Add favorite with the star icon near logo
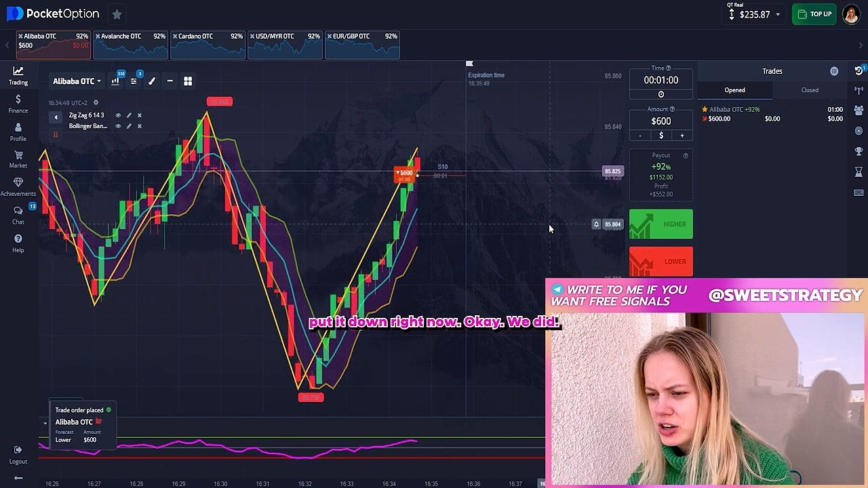 [x=117, y=14]
